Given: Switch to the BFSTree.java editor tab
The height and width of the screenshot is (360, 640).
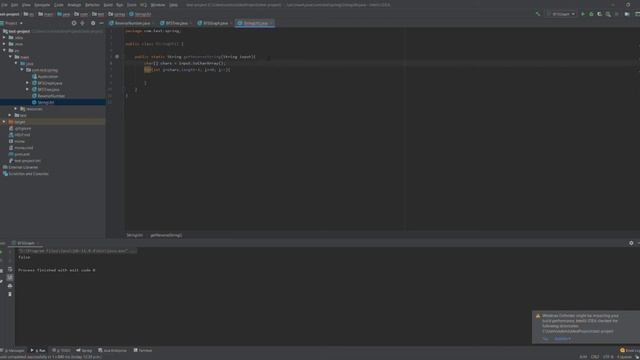Looking at the screenshot, I should tap(176, 23).
